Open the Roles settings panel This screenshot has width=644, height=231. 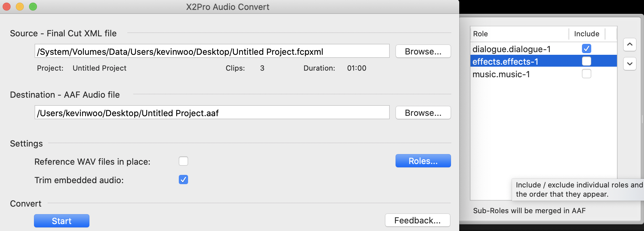coord(423,161)
